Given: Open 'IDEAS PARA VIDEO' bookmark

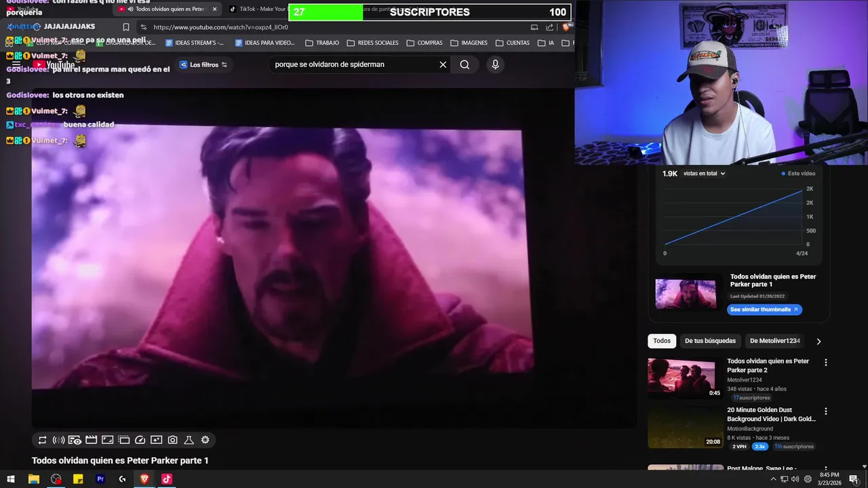Looking at the screenshot, I should coord(264,43).
